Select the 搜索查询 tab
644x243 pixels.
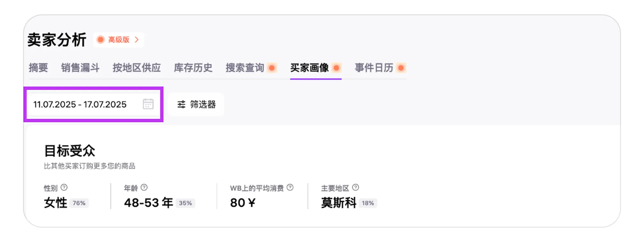click(245, 68)
